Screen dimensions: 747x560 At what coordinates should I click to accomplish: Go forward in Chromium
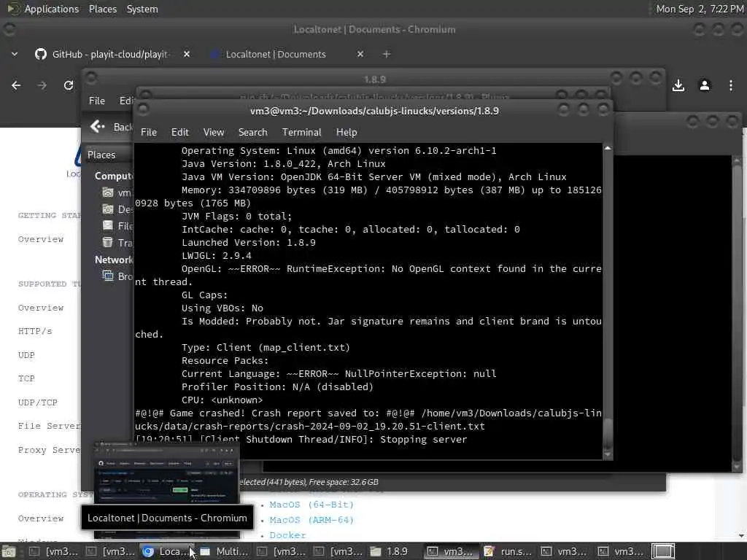(x=42, y=85)
